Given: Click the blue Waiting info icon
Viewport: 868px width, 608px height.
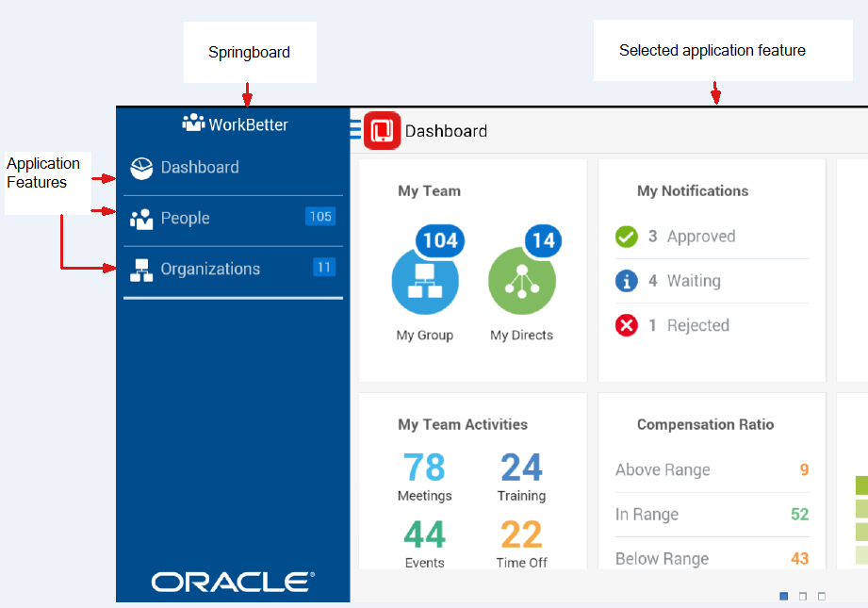Looking at the screenshot, I should point(627,281).
